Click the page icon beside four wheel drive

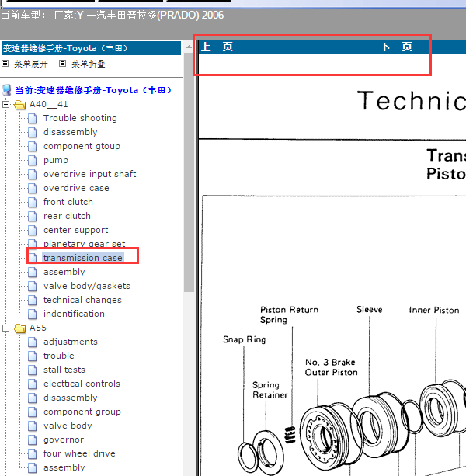coord(33,453)
